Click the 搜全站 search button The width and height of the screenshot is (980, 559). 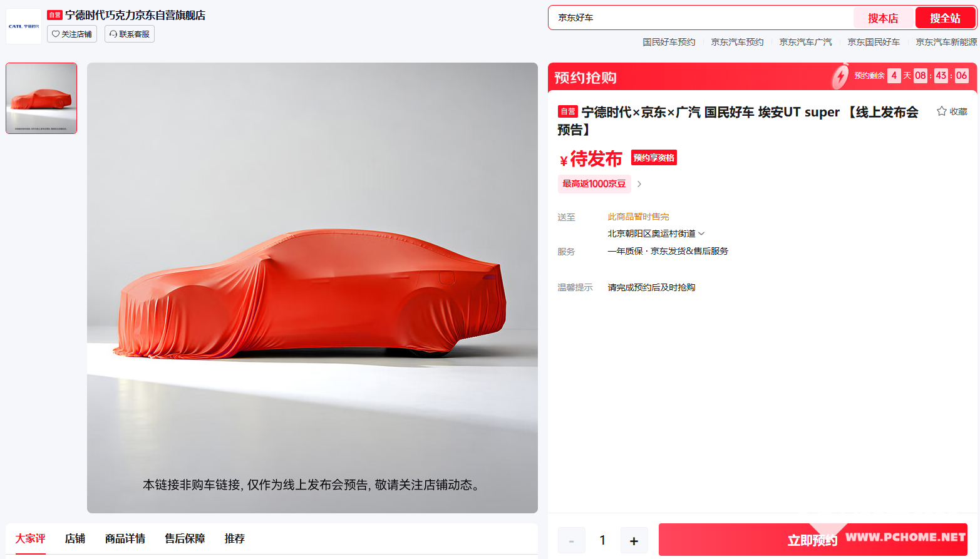click(945, 18)
